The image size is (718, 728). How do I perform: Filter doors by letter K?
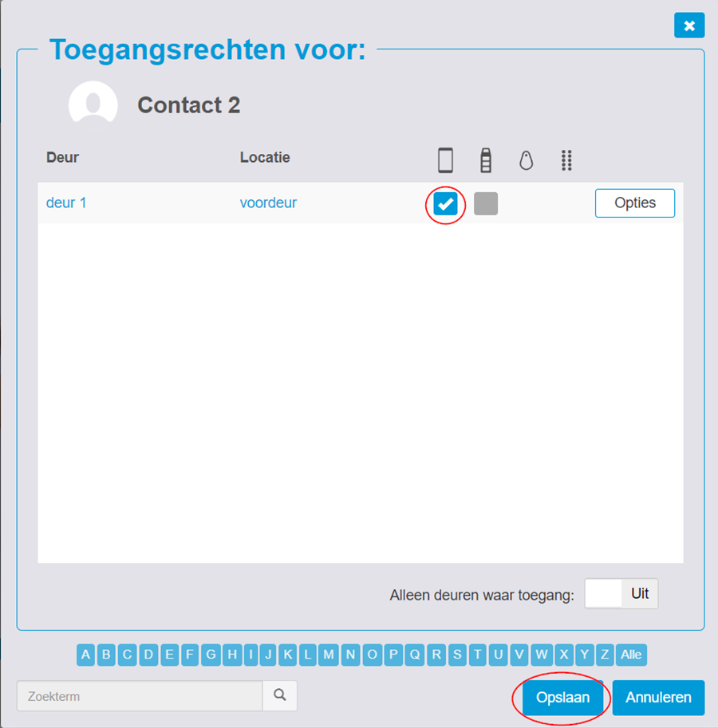point(288,655)
